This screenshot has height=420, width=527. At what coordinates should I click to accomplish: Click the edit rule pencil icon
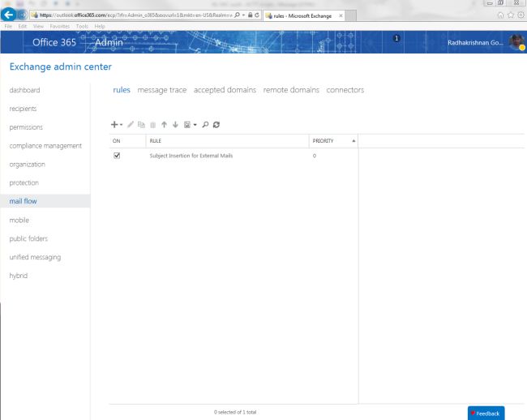(x=131, y=125)
